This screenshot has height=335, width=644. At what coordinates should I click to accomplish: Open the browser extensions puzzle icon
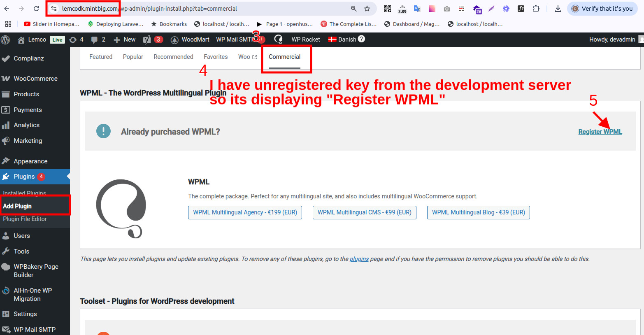click(x=536, y=9)
